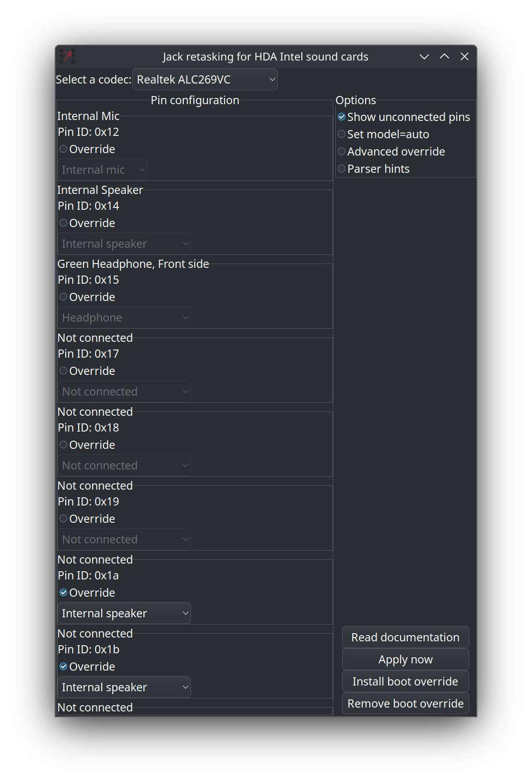Uncheck Show unconnected pins option
Screen dimensions: 532x782
pyautogui.click(x=342, y=117)
